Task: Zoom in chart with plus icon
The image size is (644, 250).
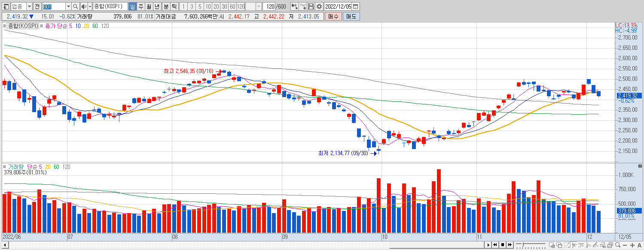Action: click(x=632, y=245)
